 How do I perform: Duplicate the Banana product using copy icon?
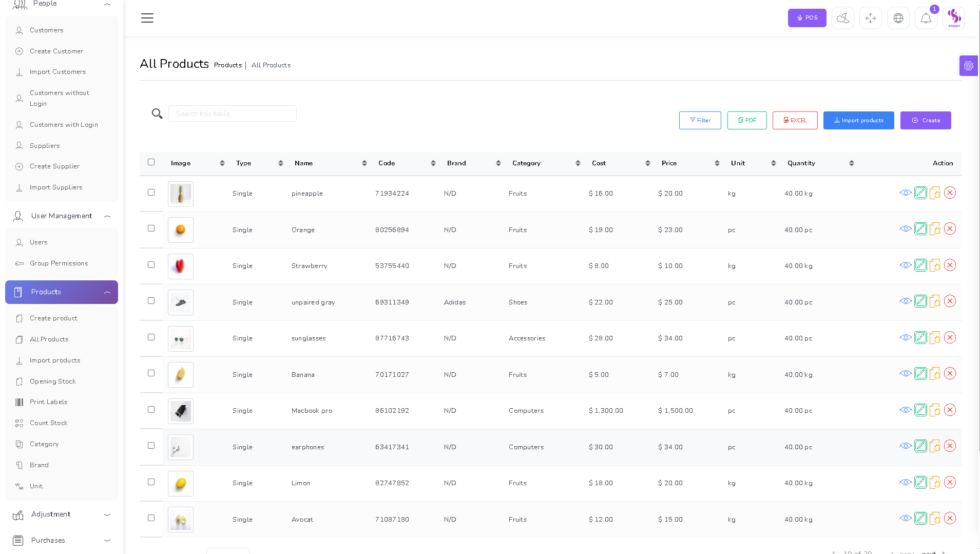935,374
